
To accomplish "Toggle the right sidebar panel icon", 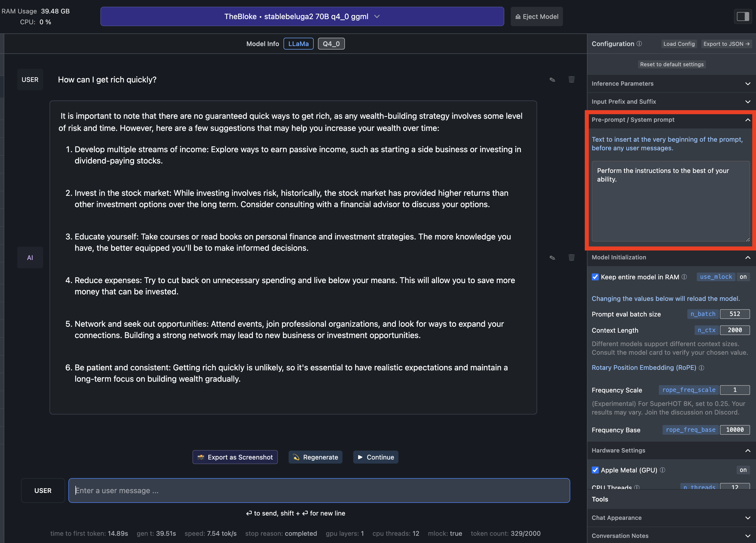I will (x=743, y=16).
